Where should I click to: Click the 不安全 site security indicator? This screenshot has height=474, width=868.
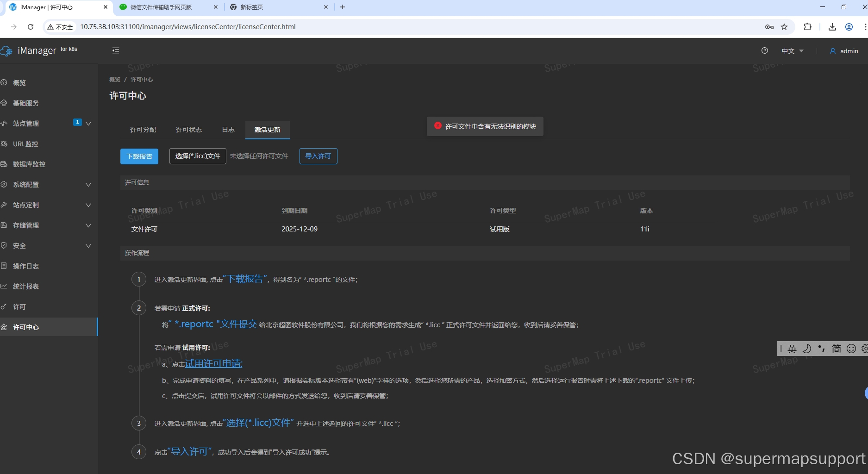tap(60, 27)
